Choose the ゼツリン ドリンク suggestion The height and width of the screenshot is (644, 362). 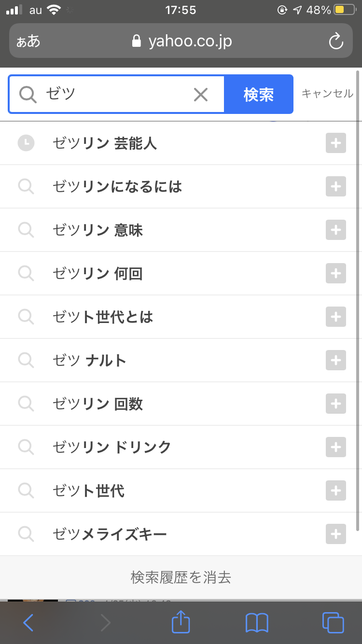click(112, 447)
